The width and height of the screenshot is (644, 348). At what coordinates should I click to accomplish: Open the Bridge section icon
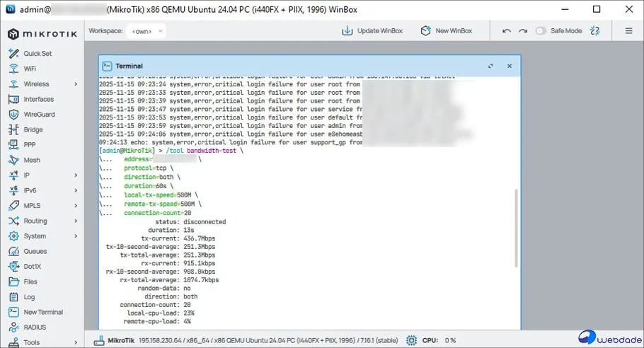13,129
